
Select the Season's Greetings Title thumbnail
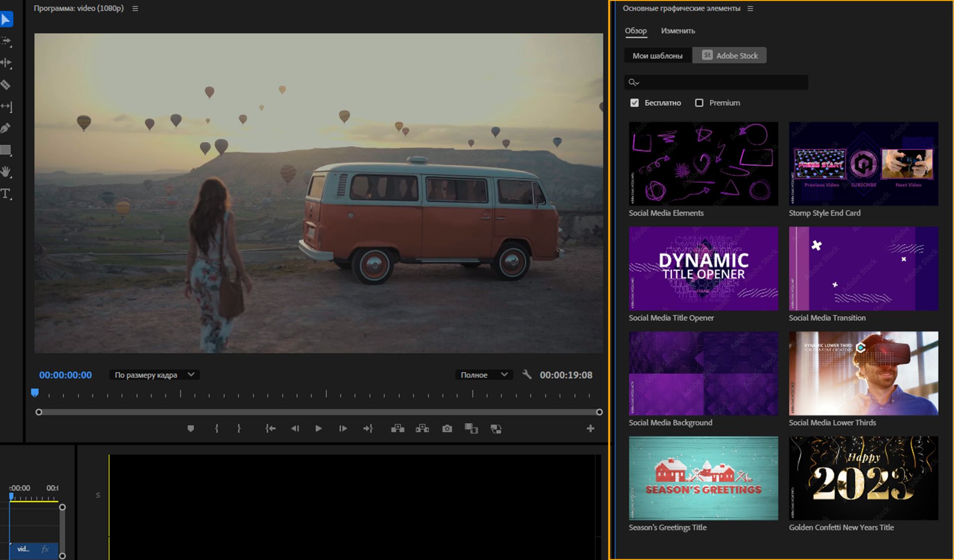click(703, 478)
